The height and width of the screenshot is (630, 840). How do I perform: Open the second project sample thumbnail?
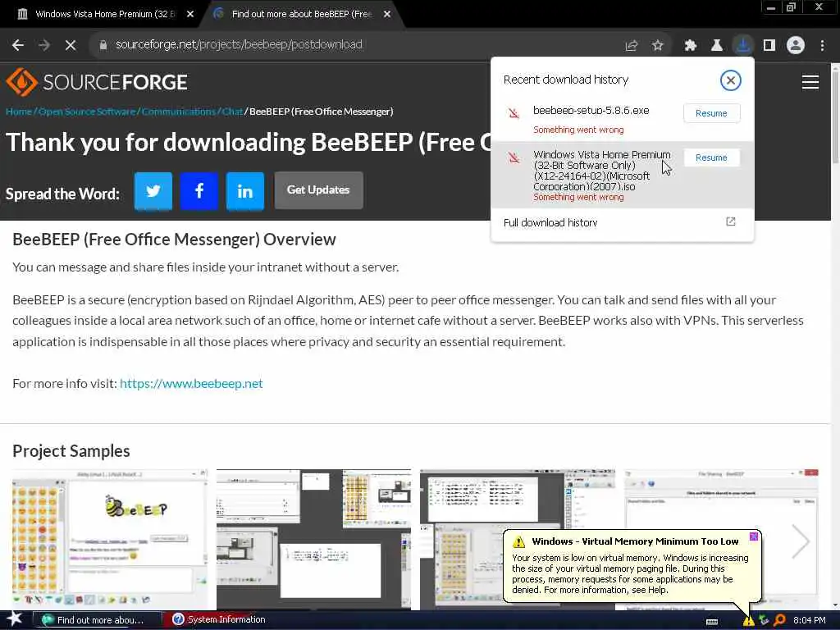point(313,538)
